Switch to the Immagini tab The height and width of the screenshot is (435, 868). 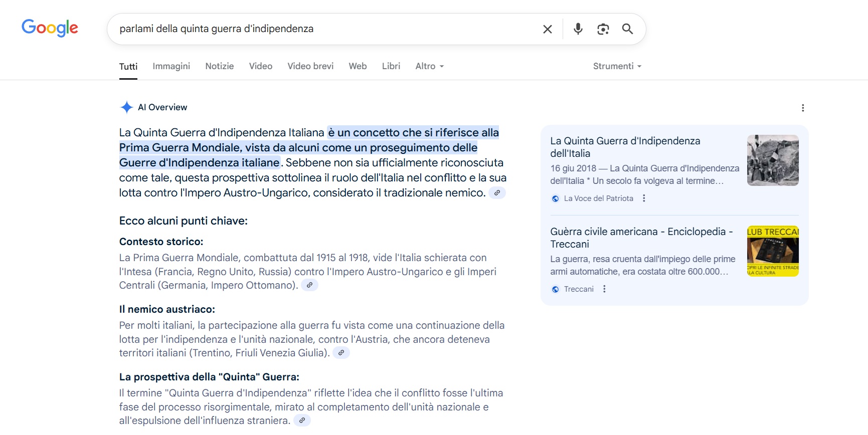click(171, 66)
